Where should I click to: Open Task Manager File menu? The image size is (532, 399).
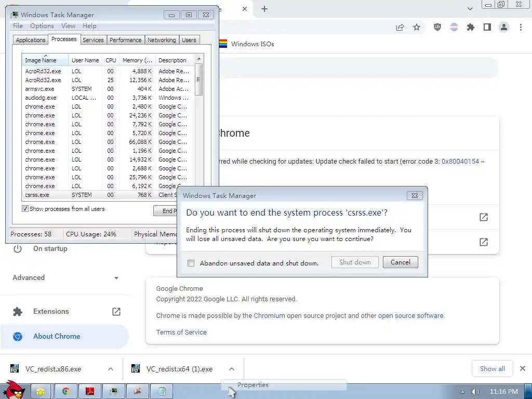point(18,26)
